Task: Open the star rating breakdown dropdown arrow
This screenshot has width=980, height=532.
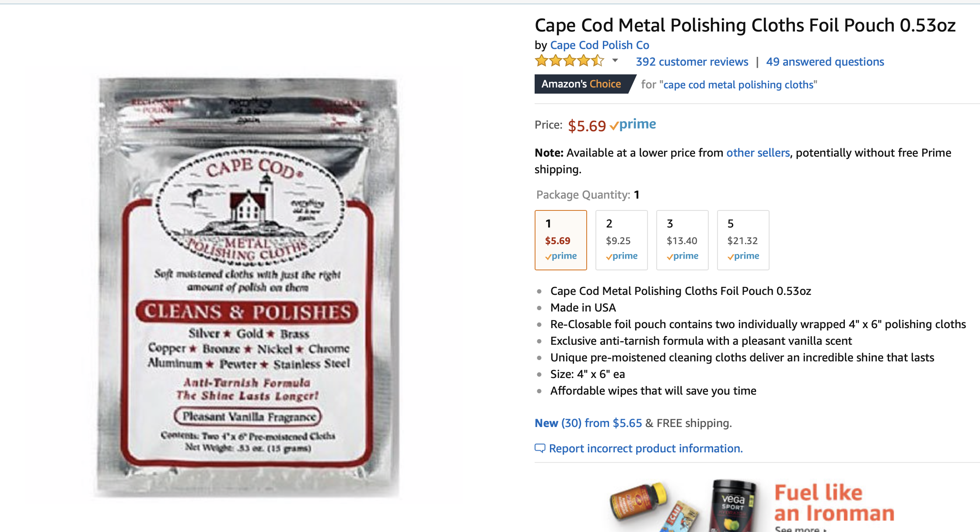Action: tap(615, 61)
